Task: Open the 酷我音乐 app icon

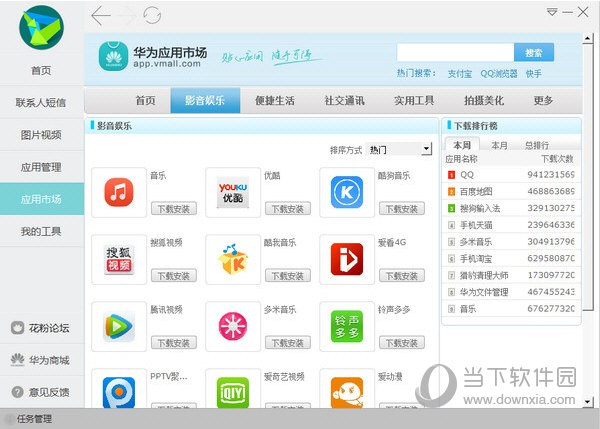Action: point(233,259)
